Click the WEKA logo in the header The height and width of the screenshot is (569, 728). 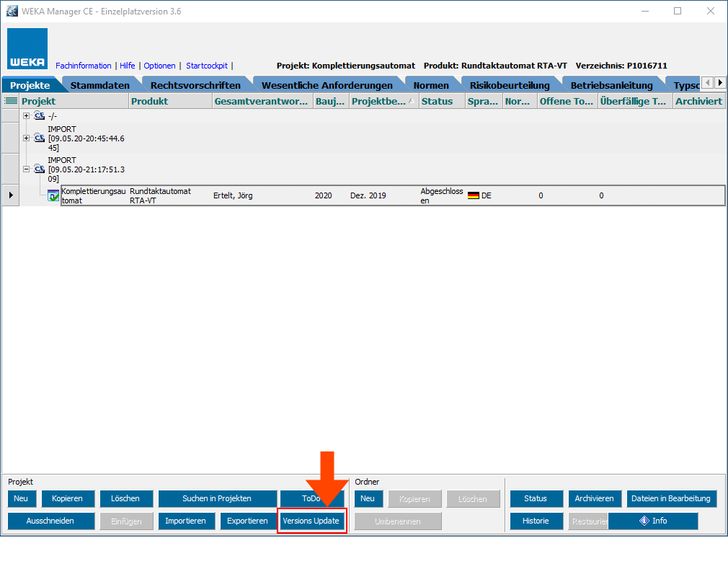click(x=27, y=49)
